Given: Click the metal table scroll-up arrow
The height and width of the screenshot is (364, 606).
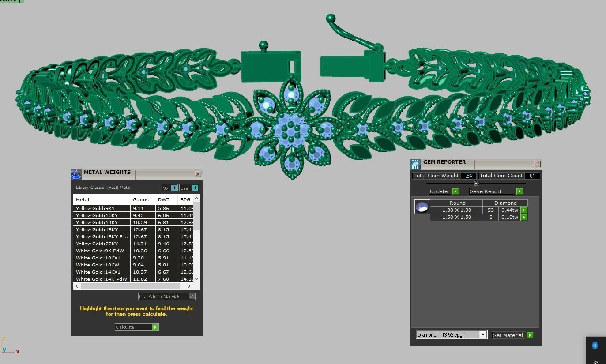Looking at the screenshot, I should coord(197,199).
